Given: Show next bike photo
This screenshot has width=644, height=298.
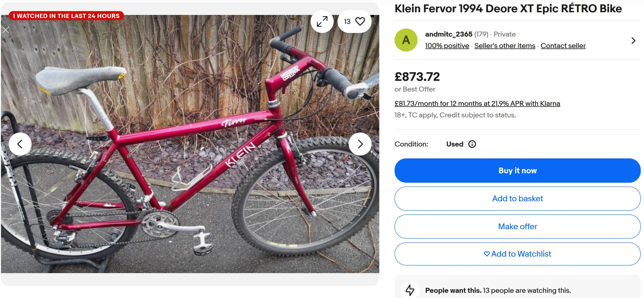Looking at the screenshot, I should [360, 144].
